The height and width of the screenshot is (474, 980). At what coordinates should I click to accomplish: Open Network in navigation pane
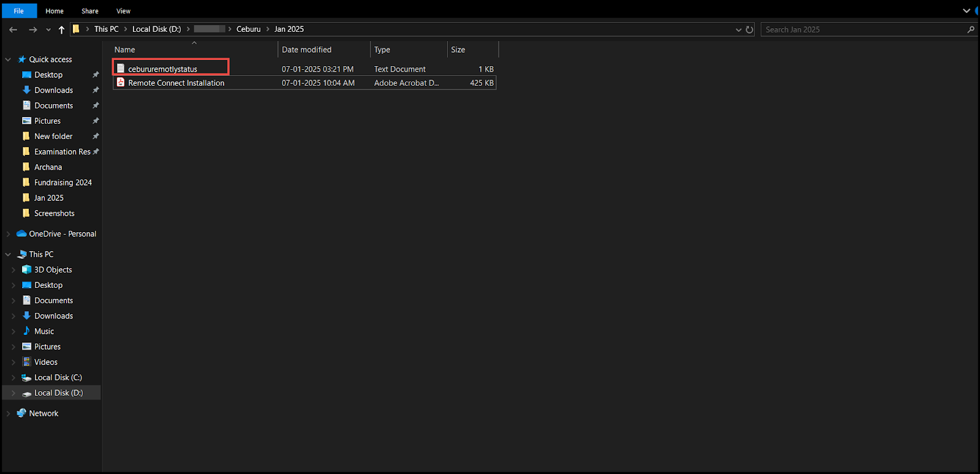43,413
